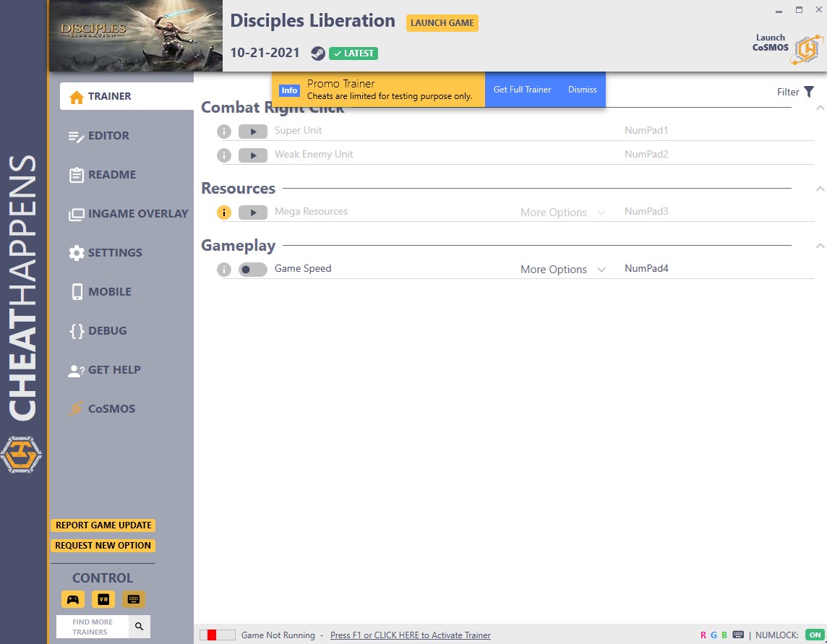
Task: Click REQUEST NEW OPTION button
Action: point(103,546)
